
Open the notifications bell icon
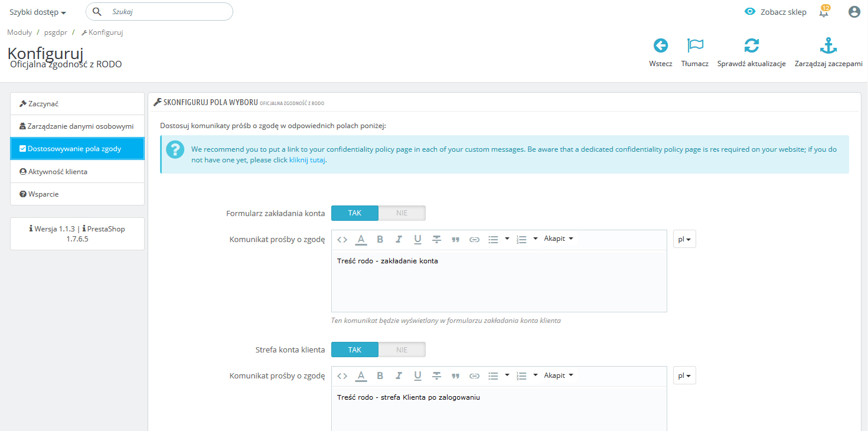tap(824, 12)
